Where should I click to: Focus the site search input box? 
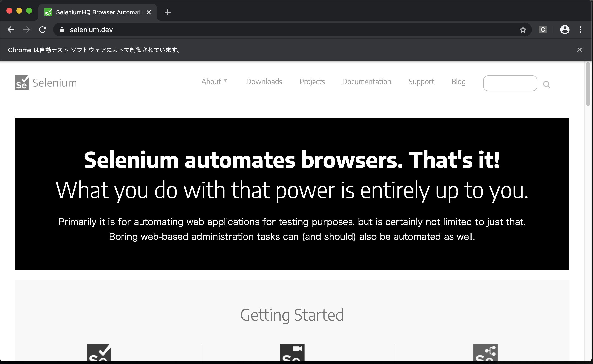(510, 83)
